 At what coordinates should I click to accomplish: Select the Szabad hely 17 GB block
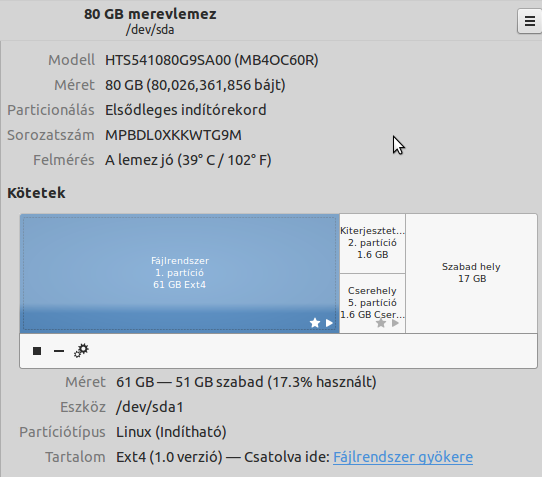click(x=471, y=273)
